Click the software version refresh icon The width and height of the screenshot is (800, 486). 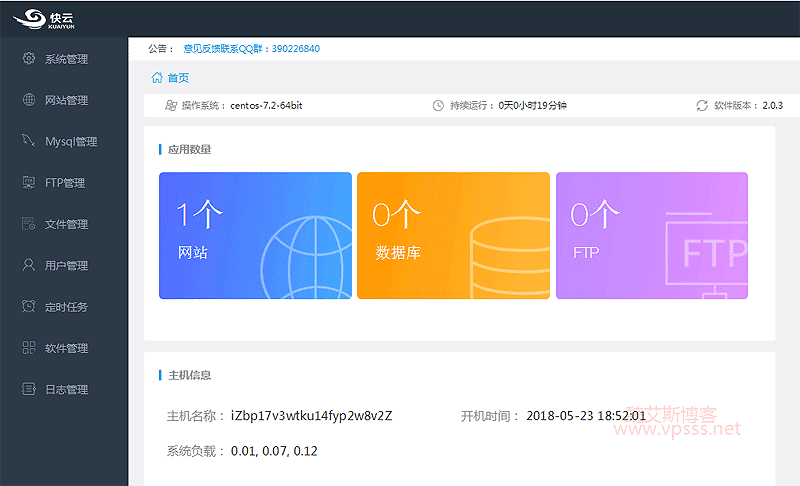click(702, 105)
